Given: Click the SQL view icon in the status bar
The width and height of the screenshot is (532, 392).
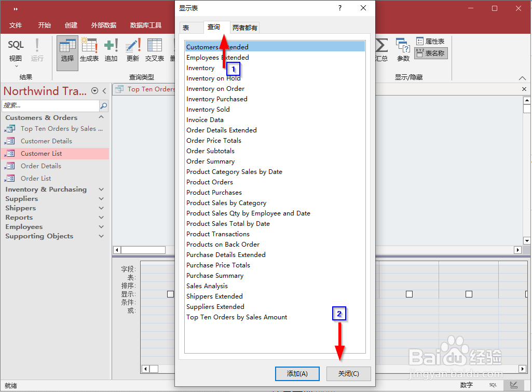Looking at the screenshot, I should point(493,385).
